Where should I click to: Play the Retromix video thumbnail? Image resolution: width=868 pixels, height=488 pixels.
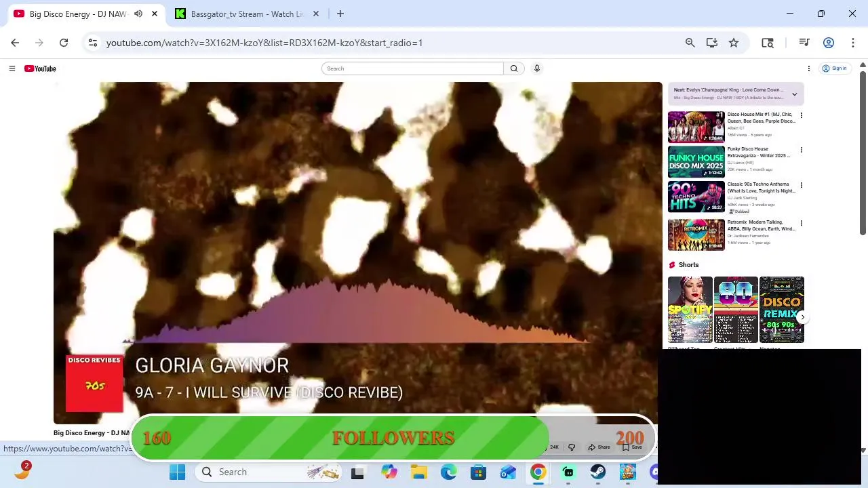(696, 235)
